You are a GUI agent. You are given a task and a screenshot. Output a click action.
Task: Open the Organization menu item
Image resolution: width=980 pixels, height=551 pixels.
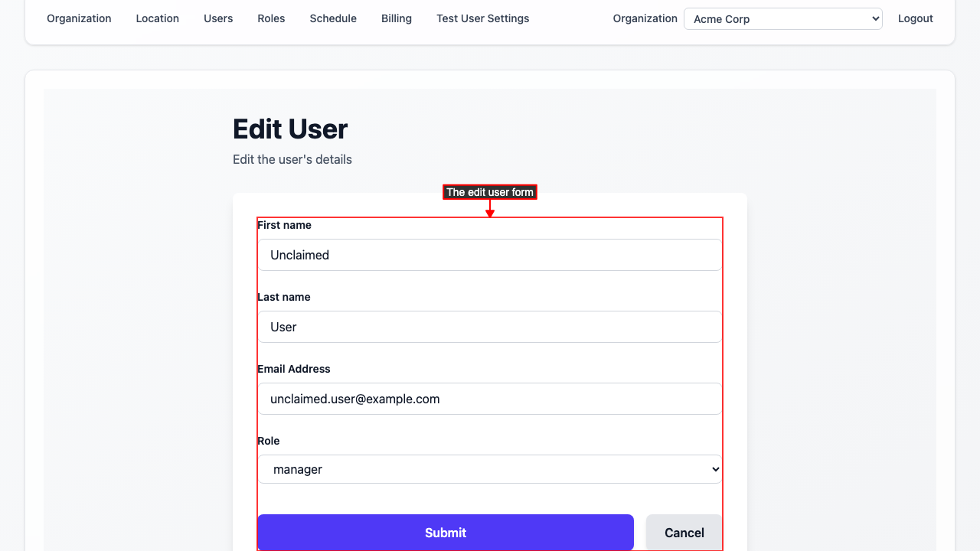pyautogui.click(x=79, y=18)
